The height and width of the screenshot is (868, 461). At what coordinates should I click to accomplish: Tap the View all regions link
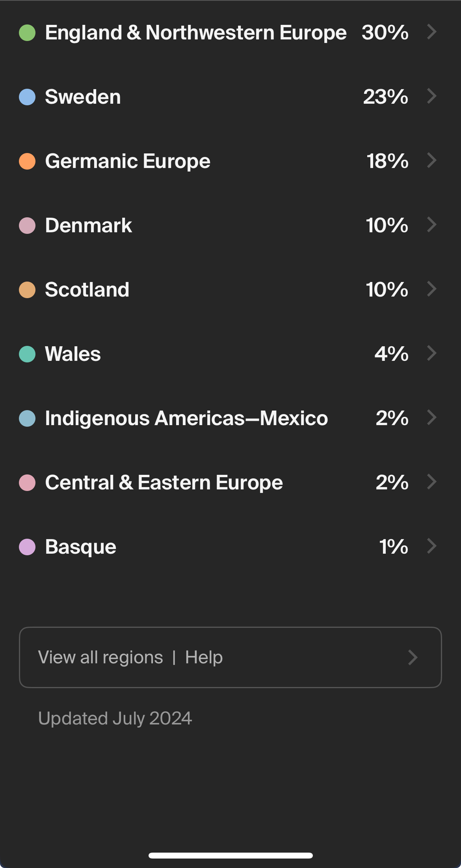(100, 657)
